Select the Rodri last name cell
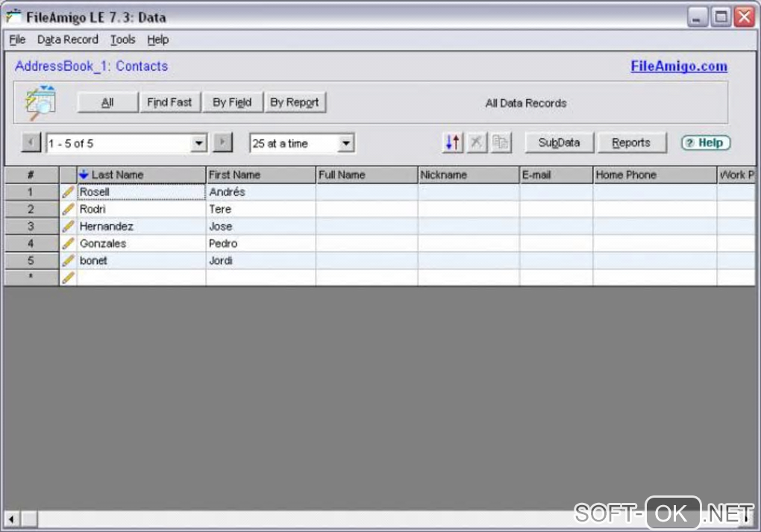761x532 pixels. click(141, 209)
